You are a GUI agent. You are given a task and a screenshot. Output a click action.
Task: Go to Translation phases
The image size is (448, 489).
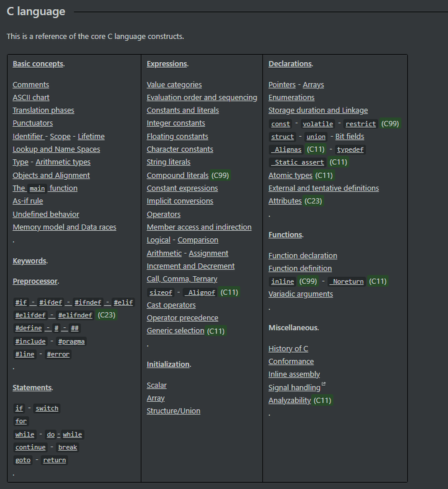coord(44,110)
